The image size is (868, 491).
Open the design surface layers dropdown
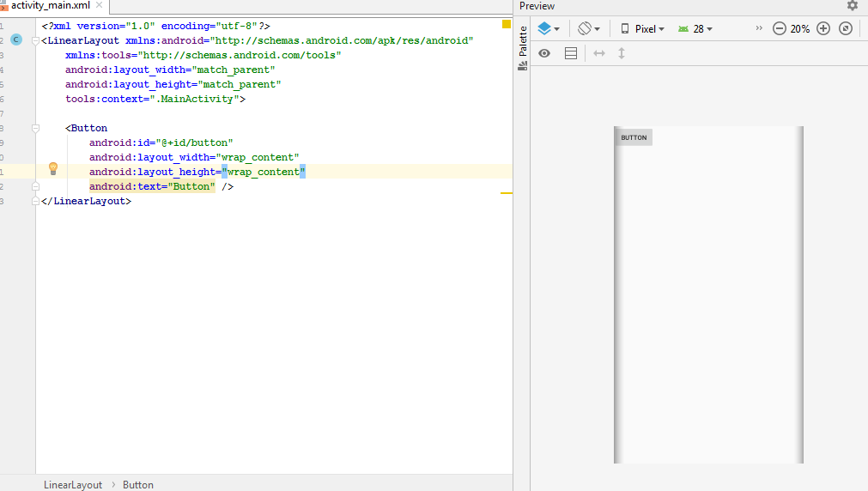548,28
